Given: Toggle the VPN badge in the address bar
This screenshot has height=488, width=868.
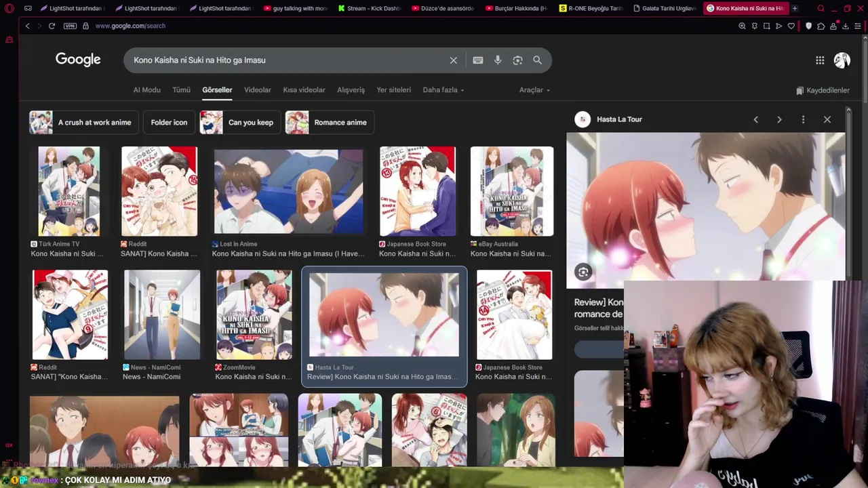Looking at the screenshot, I should (70, 26).
